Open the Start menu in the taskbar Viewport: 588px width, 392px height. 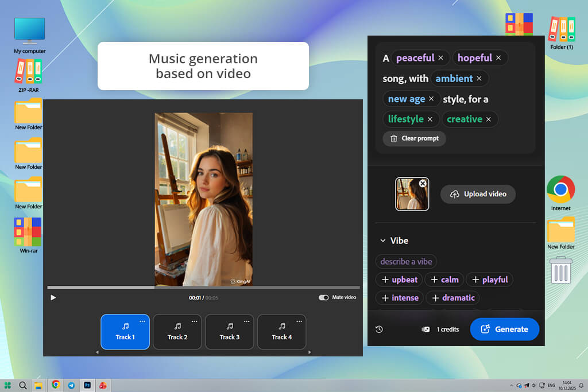coord(7,385)
